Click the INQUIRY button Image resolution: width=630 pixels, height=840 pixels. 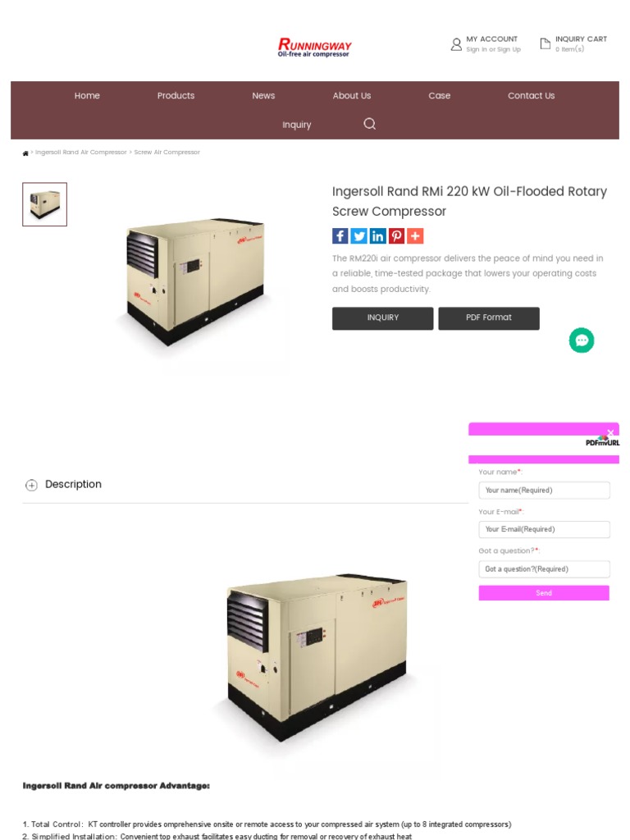click(382, 317)
